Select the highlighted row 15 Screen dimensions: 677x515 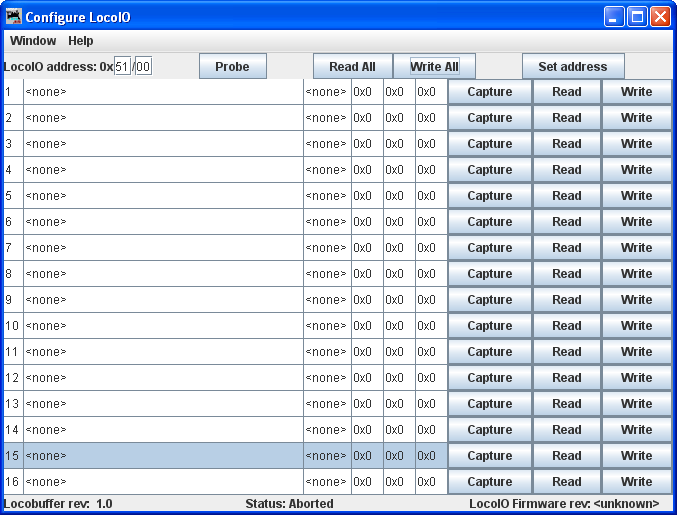coord(163,456)
